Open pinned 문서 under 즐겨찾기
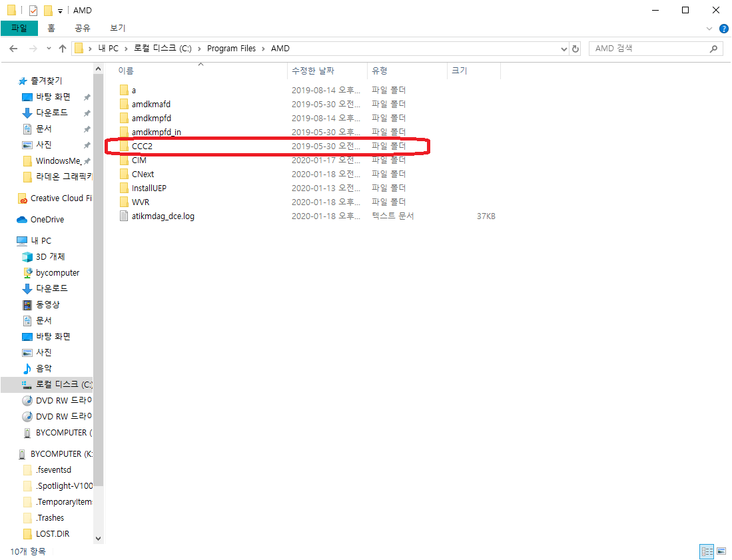The image size is (732, 560). [x=43, y=129]
